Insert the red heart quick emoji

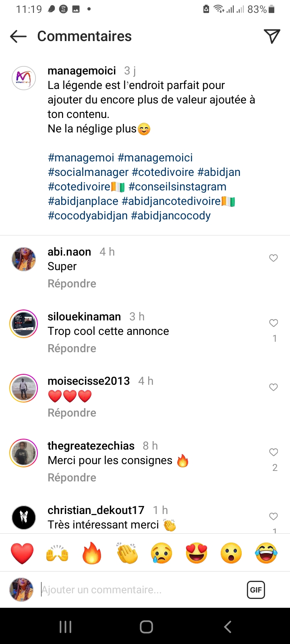[x=22, y=553]
